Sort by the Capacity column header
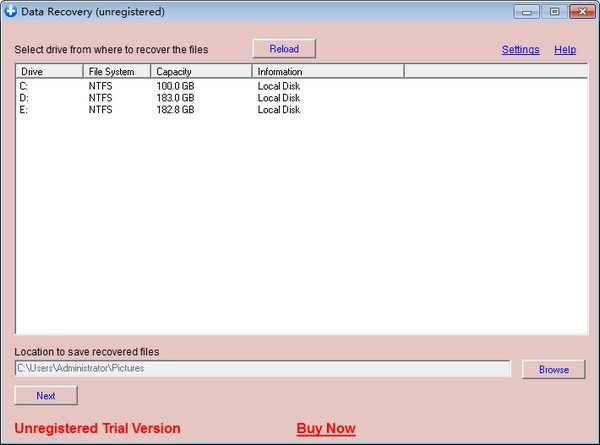600x445 pixels. [201, 72]
